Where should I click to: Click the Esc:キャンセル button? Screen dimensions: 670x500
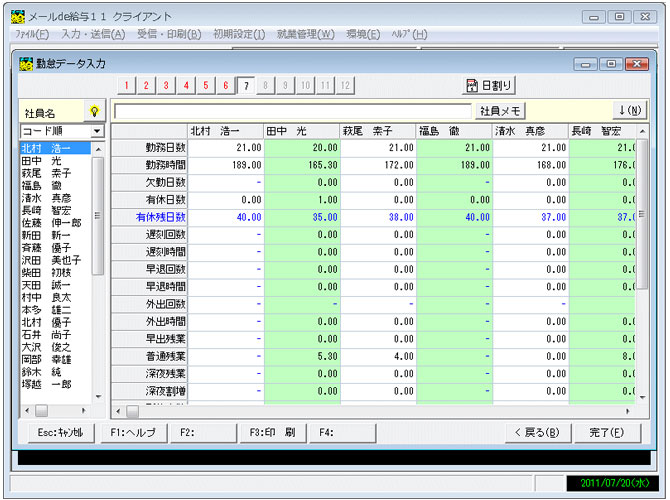(61, 432)
